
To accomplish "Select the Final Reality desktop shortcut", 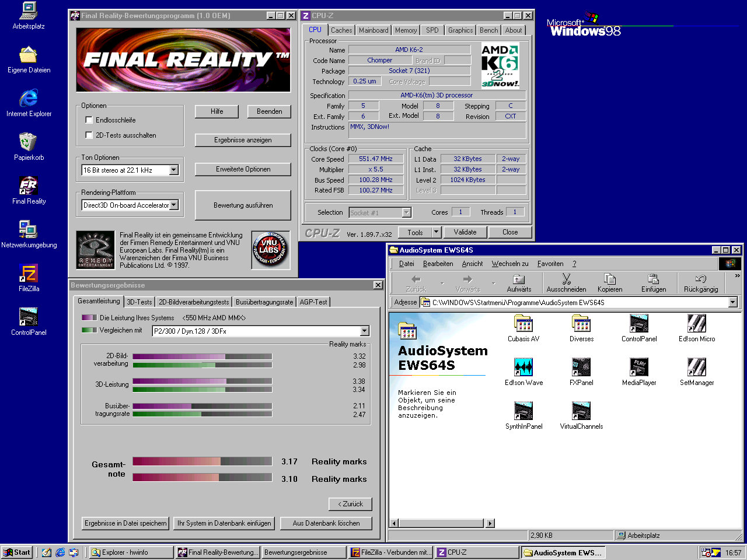I will coord(29,185).
